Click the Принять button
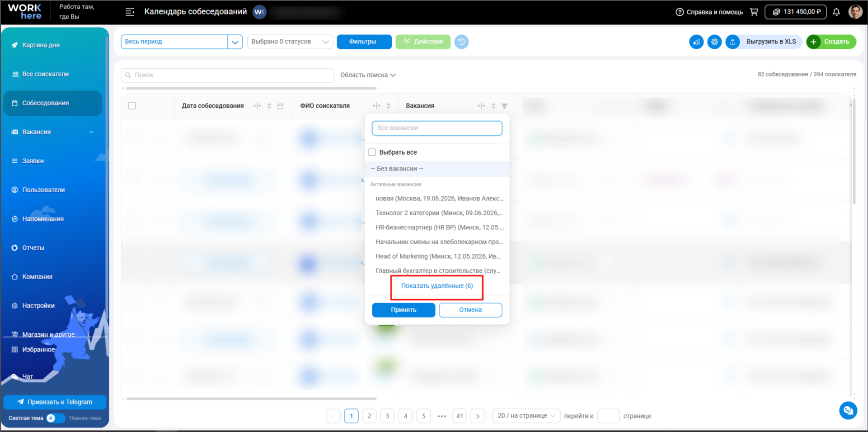This screenshot has width=868, height=432. [x=404, y=310]
